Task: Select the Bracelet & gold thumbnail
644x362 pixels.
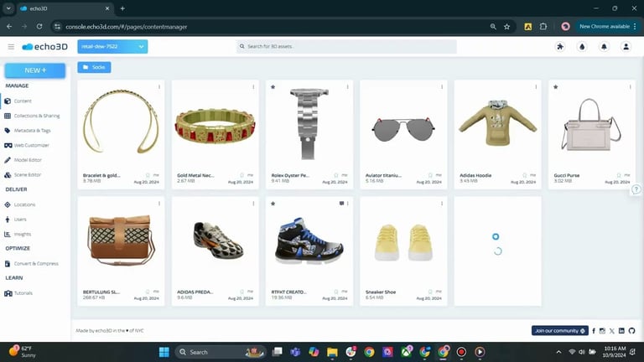Action: pos(121,122)
